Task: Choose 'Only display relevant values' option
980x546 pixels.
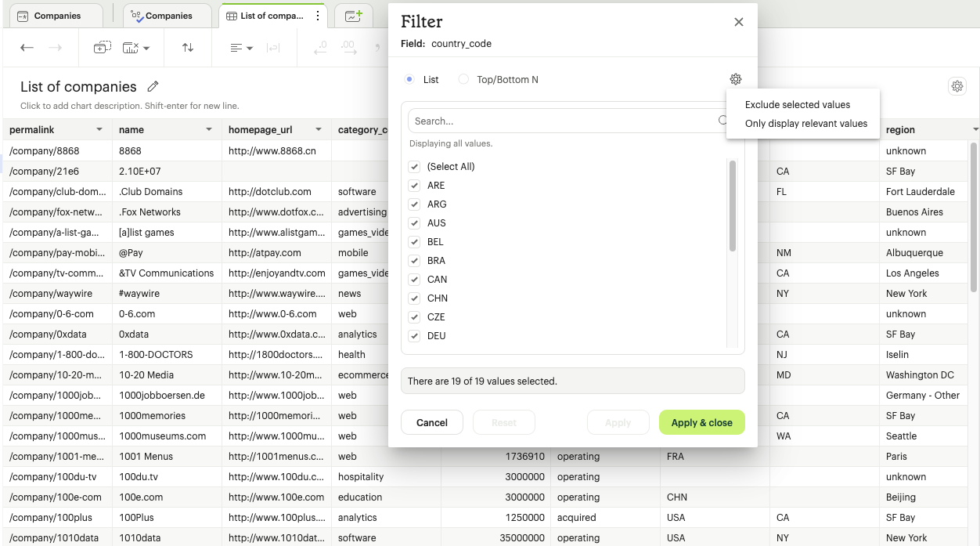Action: 805,124
